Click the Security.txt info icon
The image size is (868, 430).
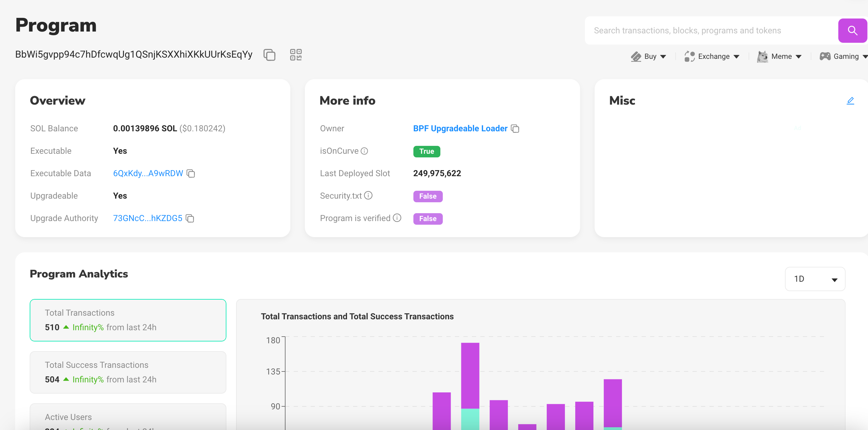pos(368,195)
